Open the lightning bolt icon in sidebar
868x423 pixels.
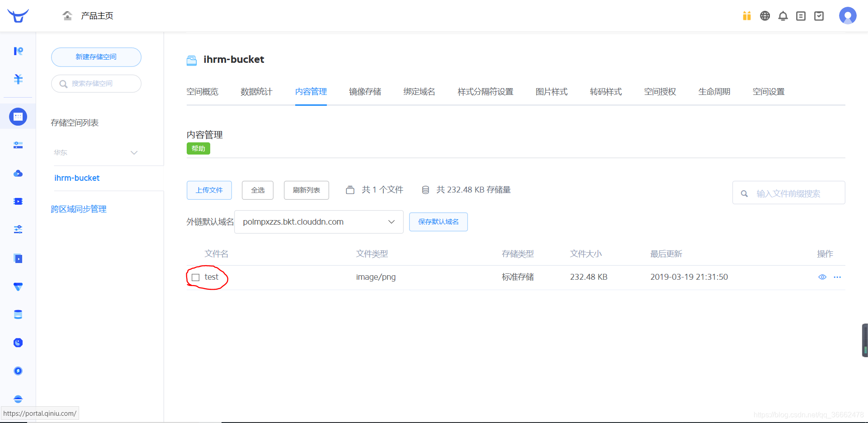pyautogui.click(x=18, y=371)
